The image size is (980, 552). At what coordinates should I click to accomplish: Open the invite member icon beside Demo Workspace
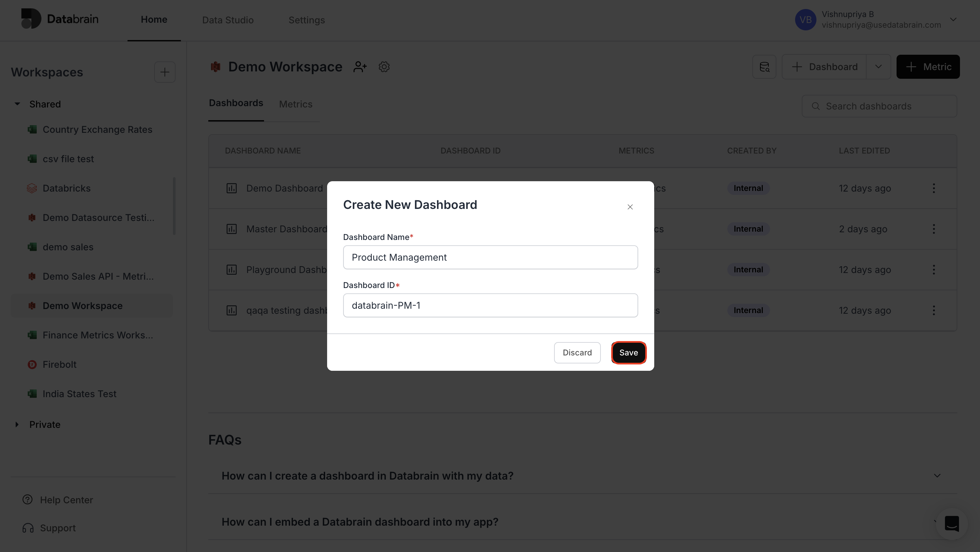click(360, 66)
